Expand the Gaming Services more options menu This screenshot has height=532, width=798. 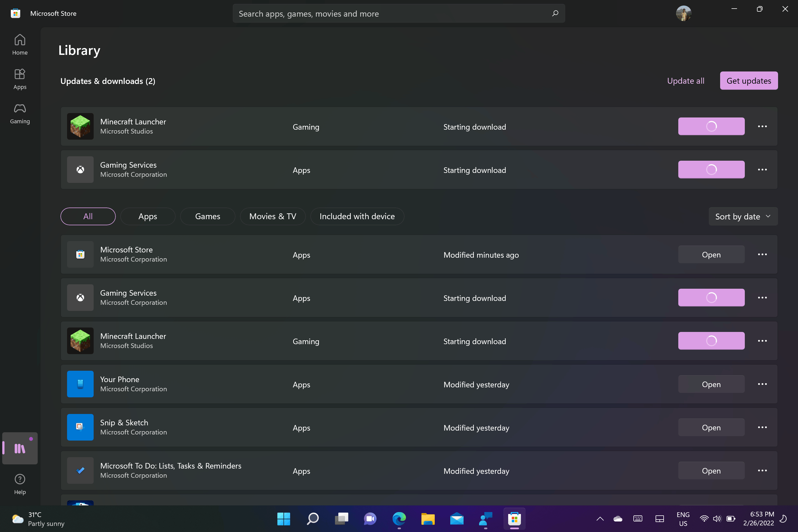point(762,170)
